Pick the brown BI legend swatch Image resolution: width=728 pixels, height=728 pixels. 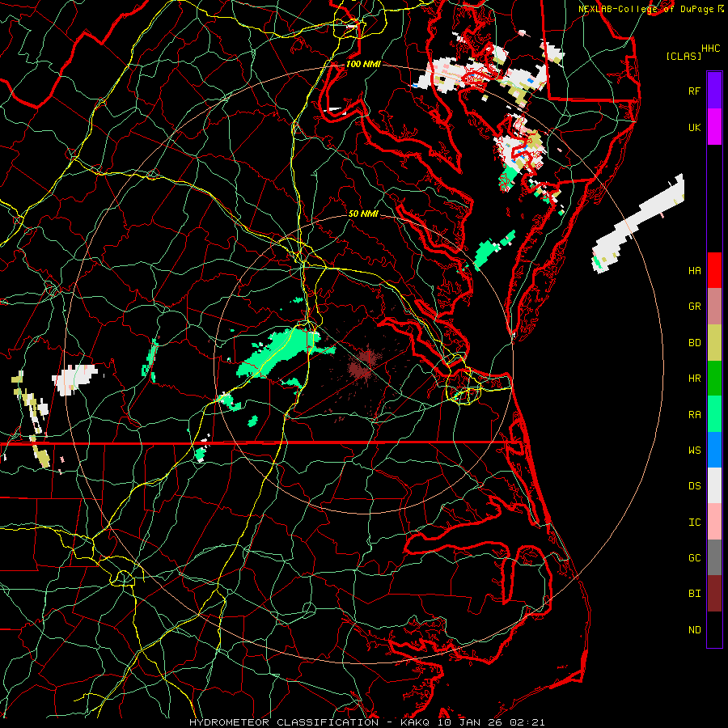714,594
